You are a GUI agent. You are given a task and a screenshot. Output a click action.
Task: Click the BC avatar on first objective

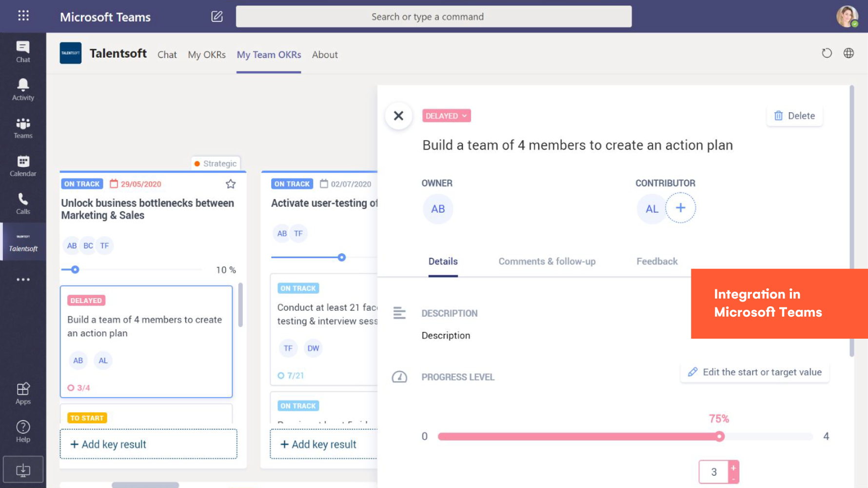point(88,245)
